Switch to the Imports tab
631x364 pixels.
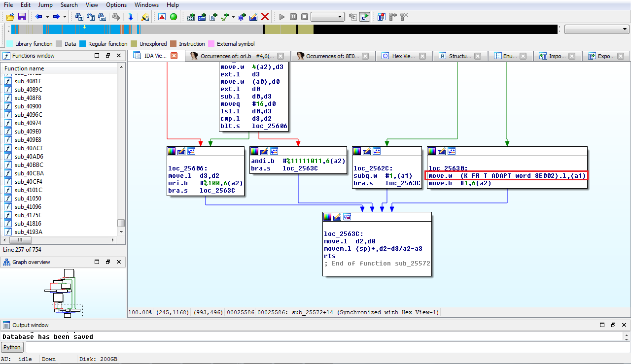[x=558, y=56]
